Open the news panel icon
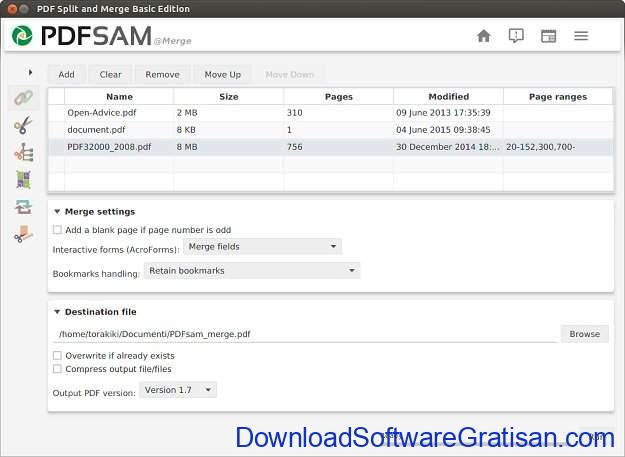The width and height of the screenshot is (625, 457). tap(548, 36)
